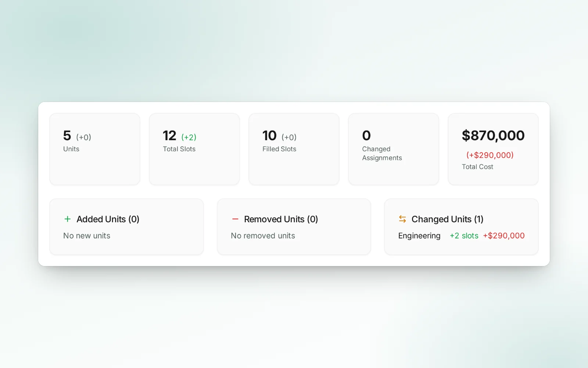This screenshot has height=368, width=588.
Task: Click the red "+$290,000" Engineering cost change
Action: 504,236
